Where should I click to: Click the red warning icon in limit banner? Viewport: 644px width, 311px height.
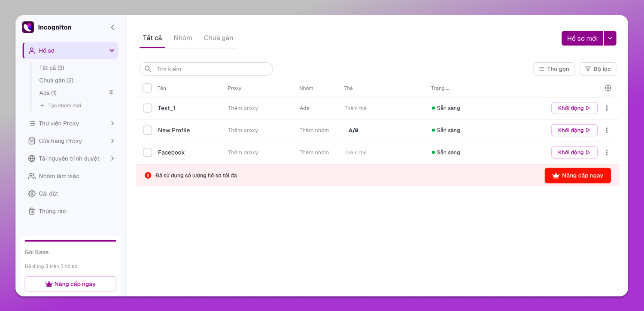click(x=148, y=175)
